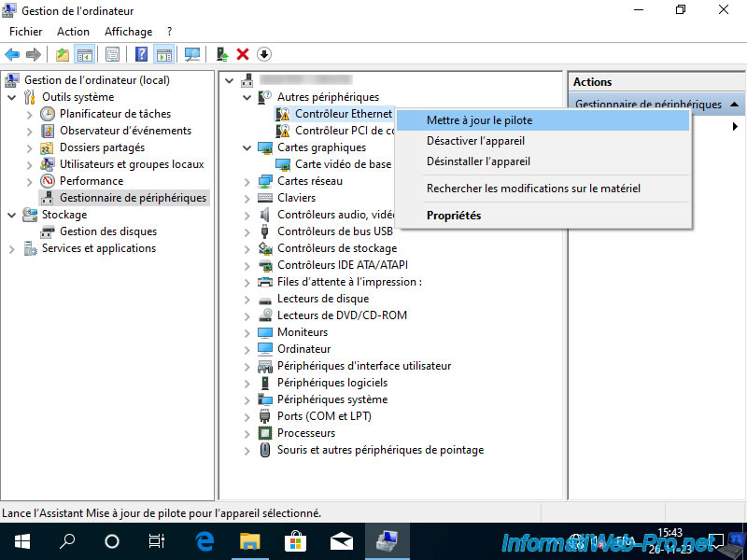Click the scan hardware monitor icon
Image resolution: width=747 pixels, height=560 pixels.
pos(192,54)
